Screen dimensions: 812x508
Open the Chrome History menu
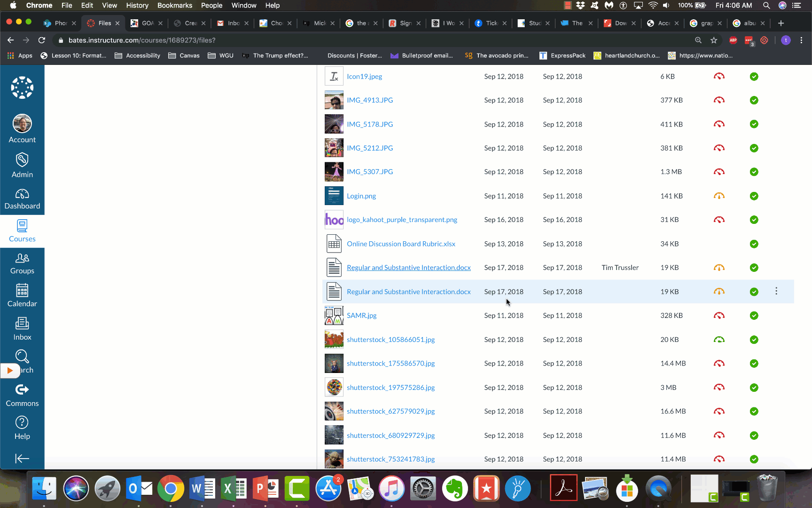137,5
